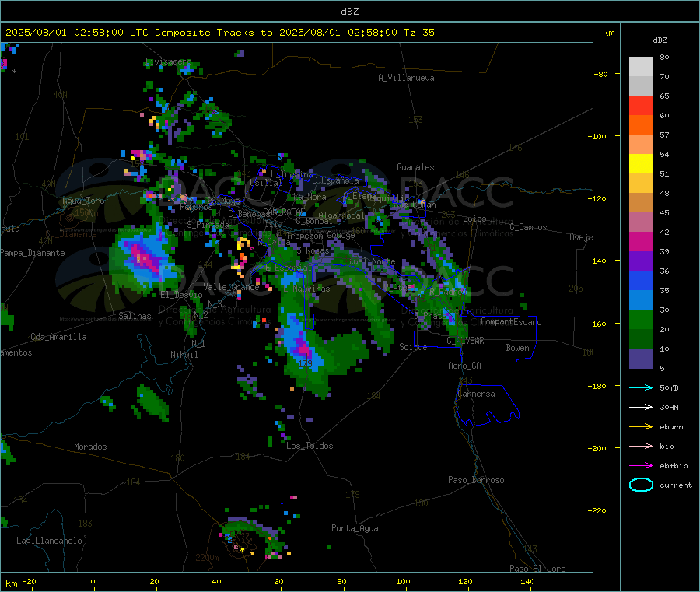Click the '45' value on color scale
The width and height of the screenshot is (700, 592).
click(x=664, y=213)
